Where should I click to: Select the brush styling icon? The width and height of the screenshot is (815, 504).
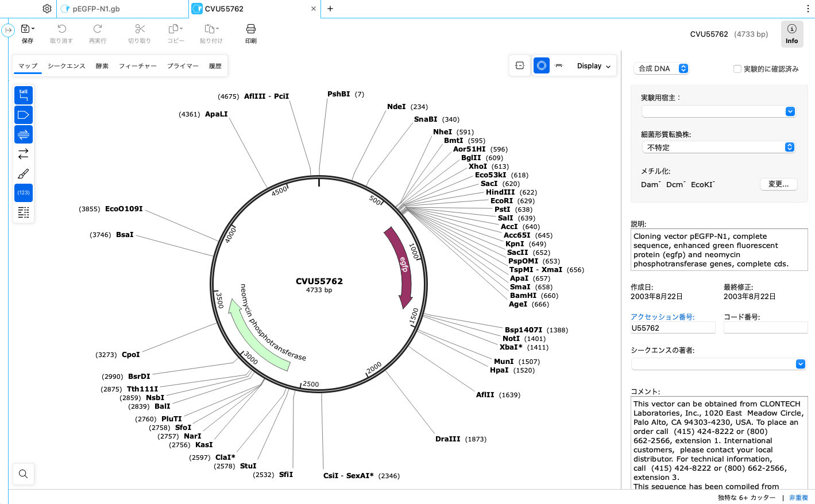[x=23, y=173]
